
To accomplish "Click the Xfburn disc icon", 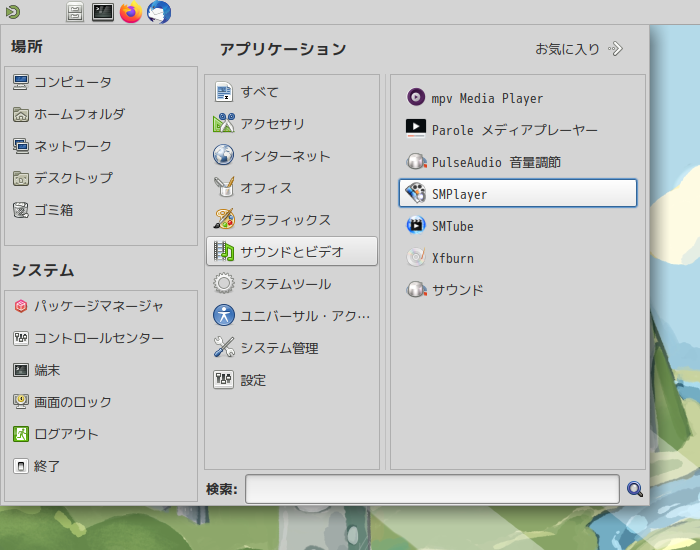I will 416,257.
